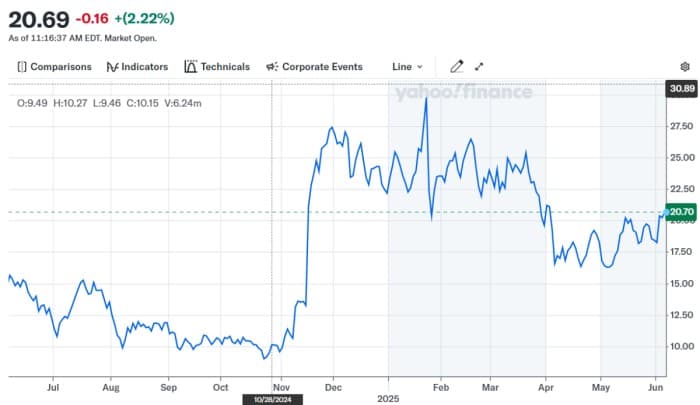Open chart settings gear
Viewport: 700px width, 405px height.
685,67
